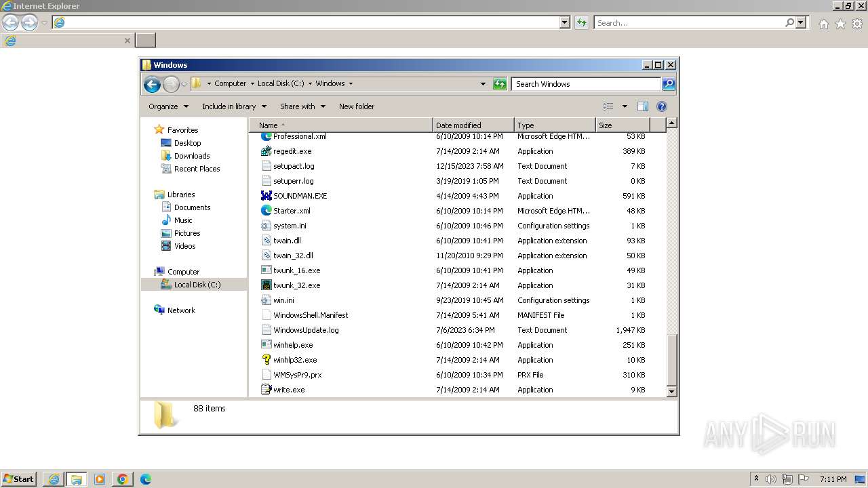Image resolution: width=868 pixels, height=488 pixels.
Task: Open Windows Media Player taskbar icon
Action: (x=100, y=479)
